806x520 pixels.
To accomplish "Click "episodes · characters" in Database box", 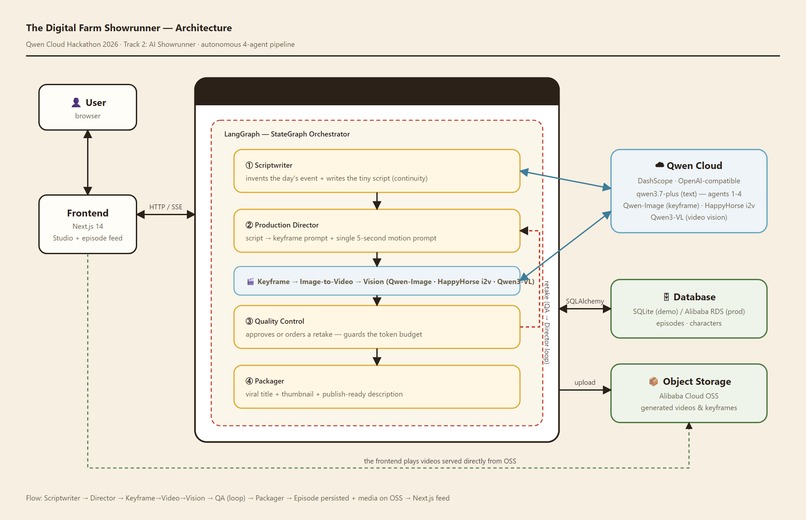I will pyautogui.click(x=689, y=323).
